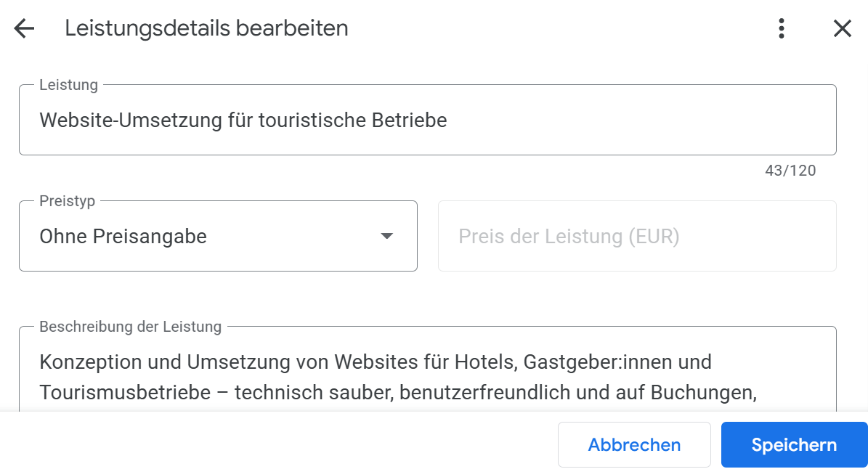Click the Preistyp field label
The width and height of the screenshot is (868, 469).
(x=67, y=201)
